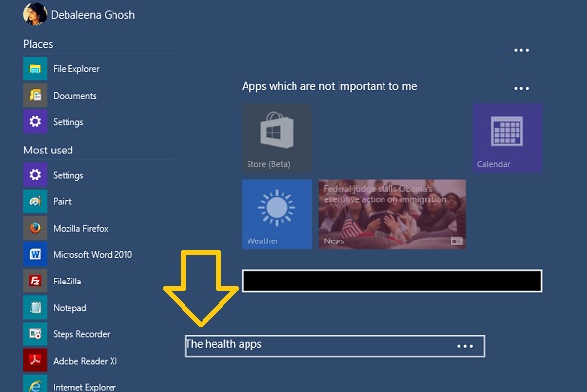Click the File Explorer label
The image size is (587, 392).
tap(76, 69)
